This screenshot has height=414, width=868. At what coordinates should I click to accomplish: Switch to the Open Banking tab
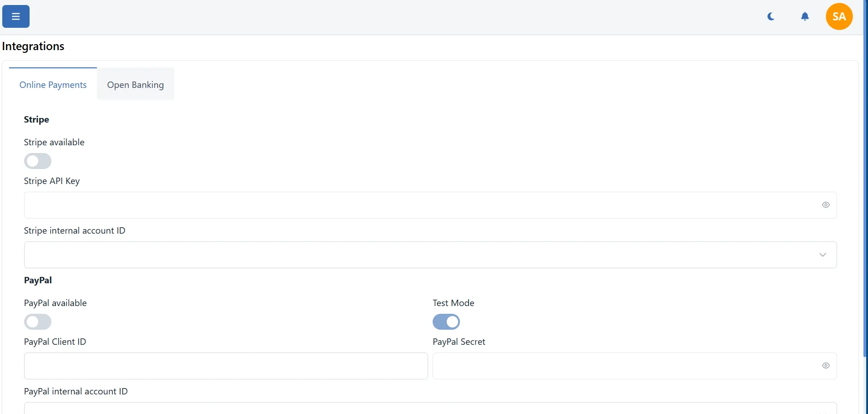click(x=135, y=84)
